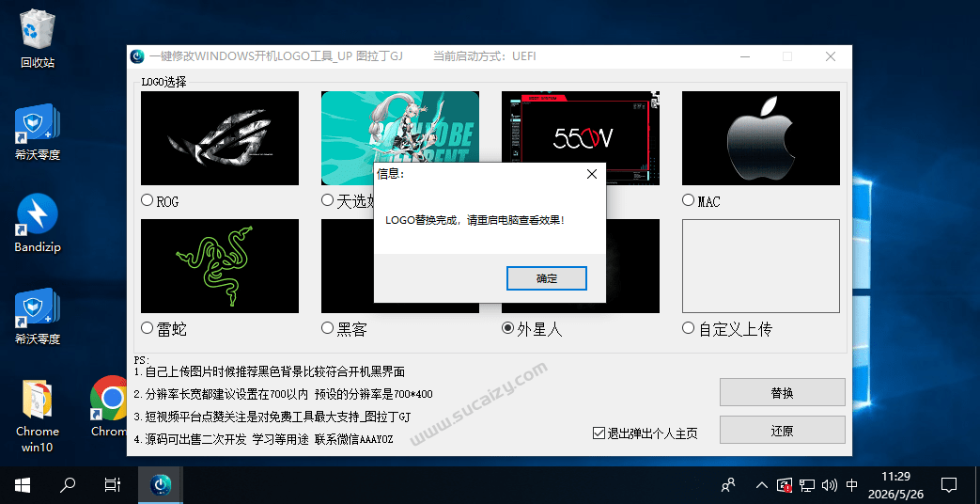Pick the teal anime girl thumbnail
Screen dimensions: 980x504
point(400,126)
